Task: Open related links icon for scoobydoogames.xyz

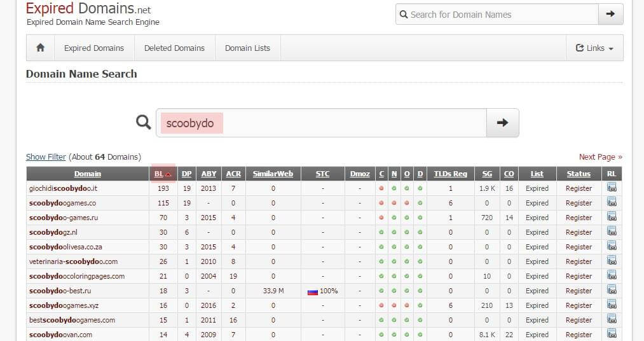Action: 612,305
